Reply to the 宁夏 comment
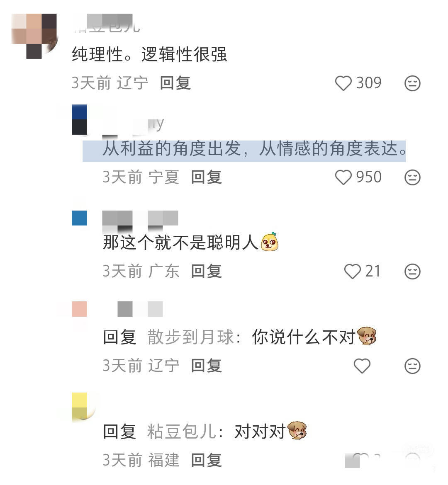448x485 pixels. tap(206, 177)
